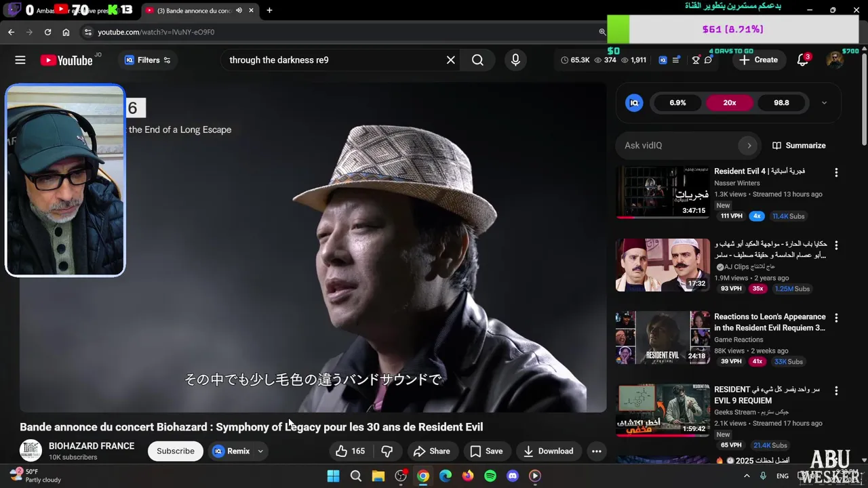The image size is (868, 488).
Task: Open options for Geeks Stream video
Action: tap(836, 391)
